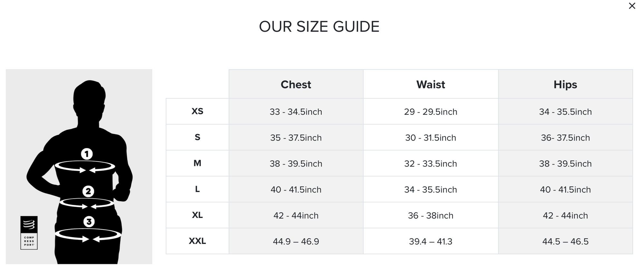The image size is (644, 271).
Task: Click the OUR SIZE GUIDE heading
Action: 319,27
